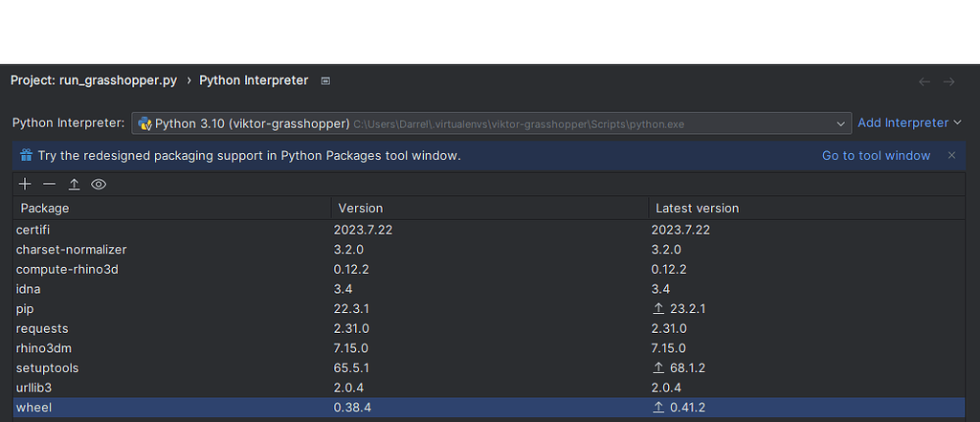Click wheel's upgrade arrow next to 0.41.2

pos(658,408)
